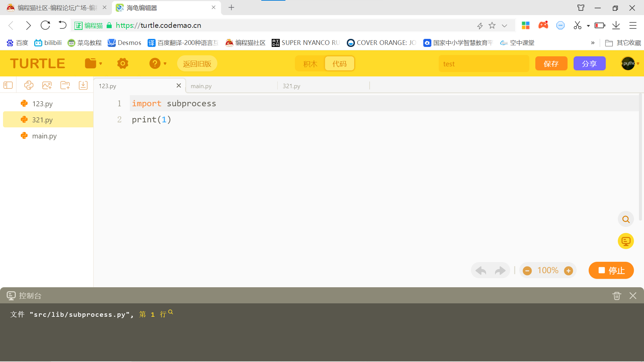Open a new browser tab

pyautogui.click(x=231, y=7)
